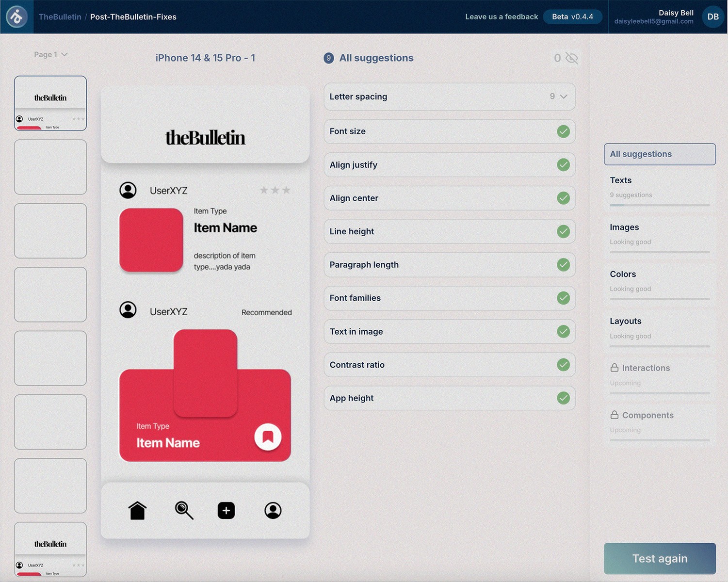Open the Font size suggestion row
The width and height of the screenshot is (728, 582).
click(450, 131)
